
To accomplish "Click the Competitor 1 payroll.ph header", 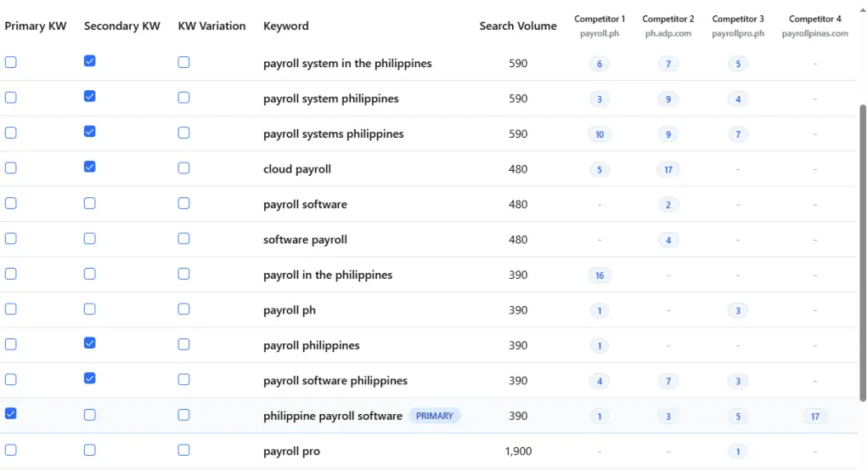I will click(600, 26).
